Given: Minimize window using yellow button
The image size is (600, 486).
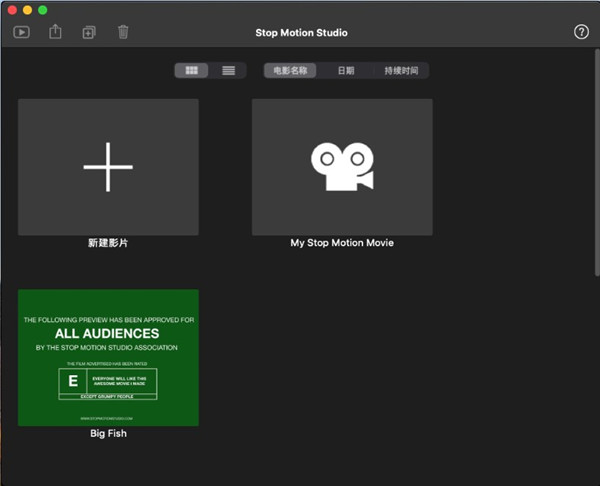Looking at the screenshot, I should [x=27, y=10].
